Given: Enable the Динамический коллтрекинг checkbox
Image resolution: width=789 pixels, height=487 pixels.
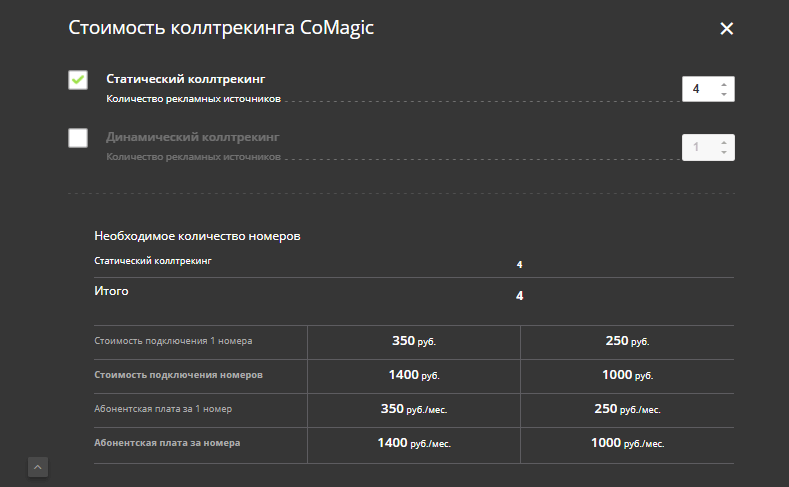Looking at the screenshot, I should point(78,138).
